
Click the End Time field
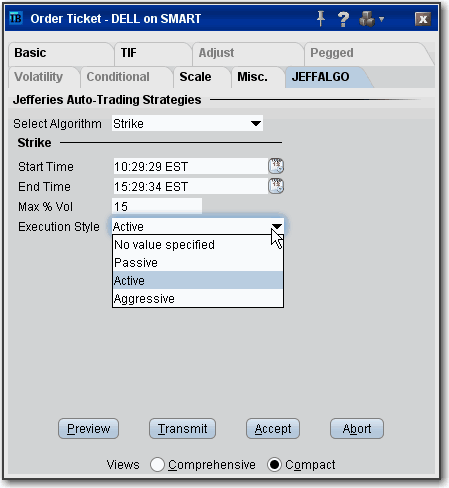[x=190, y=186]
